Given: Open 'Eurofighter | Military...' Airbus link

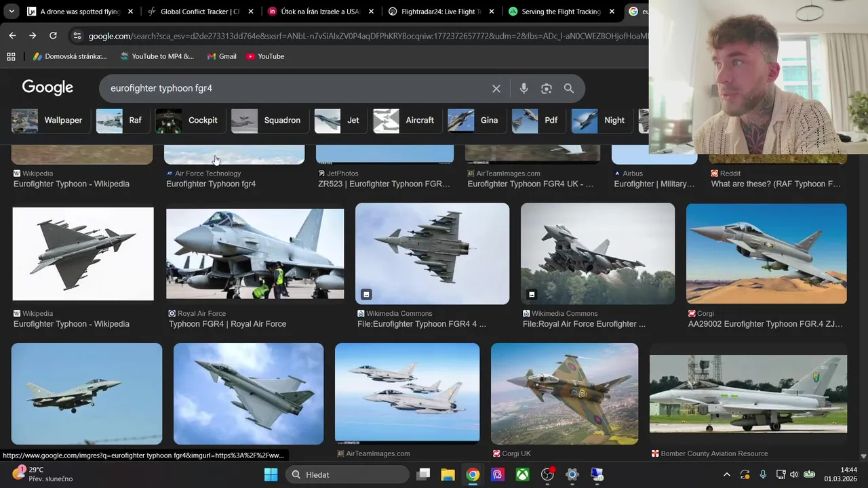Looking at the screenshot, I should (x=654, y=184).
